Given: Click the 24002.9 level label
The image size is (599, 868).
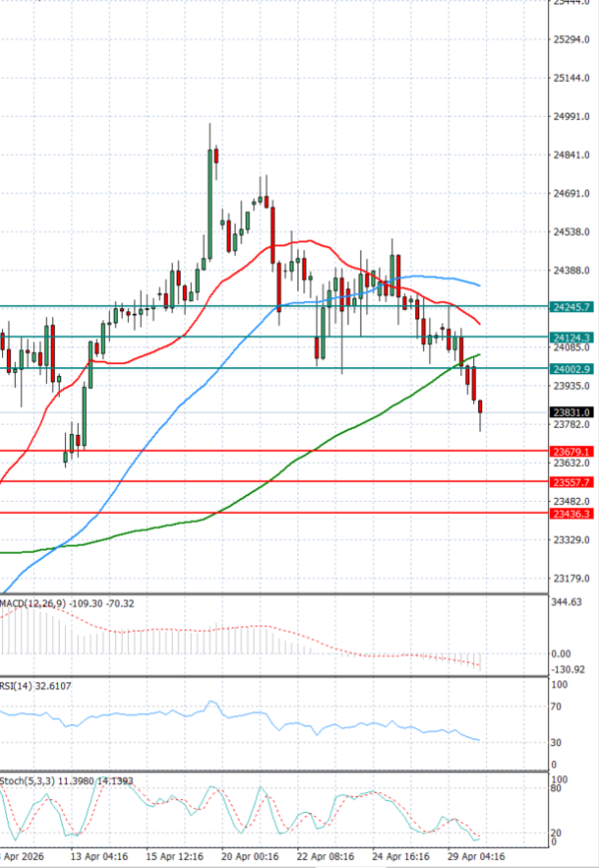Looking at the screenshot, I should click(x=572, y=369).
